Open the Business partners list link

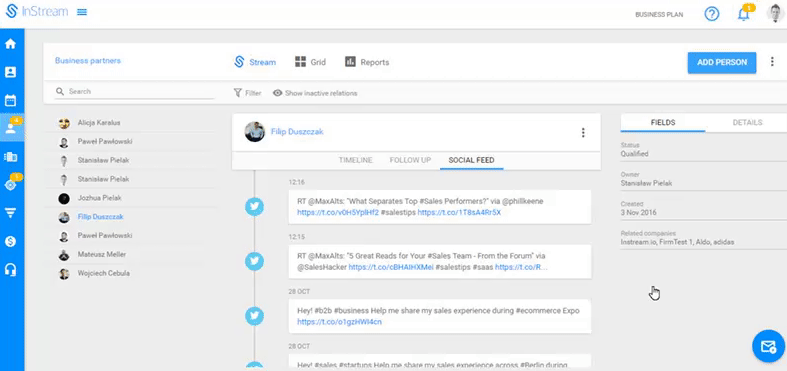(88, 61)
